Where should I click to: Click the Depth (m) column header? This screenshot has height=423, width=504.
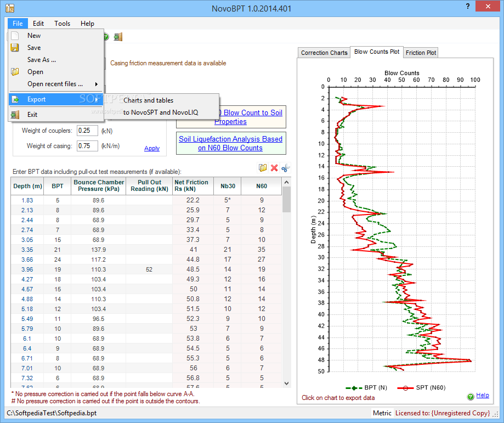point(27,186)
